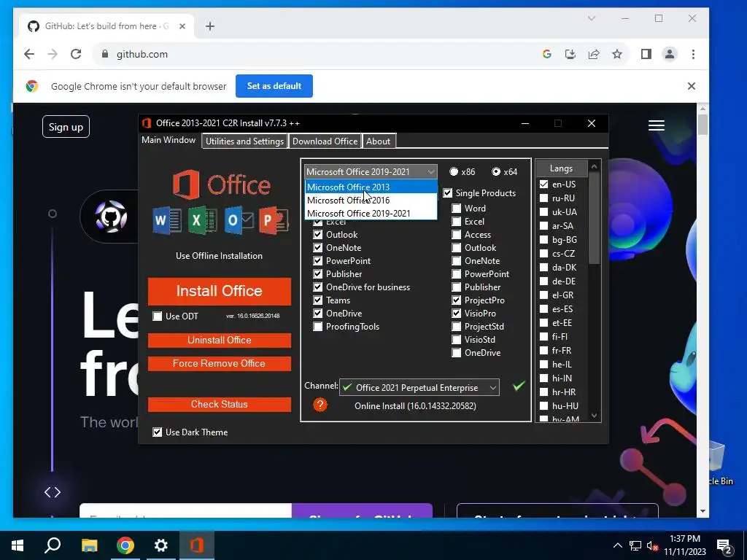
Task: Select the GitHub browser tab
Action: (107, 26)
